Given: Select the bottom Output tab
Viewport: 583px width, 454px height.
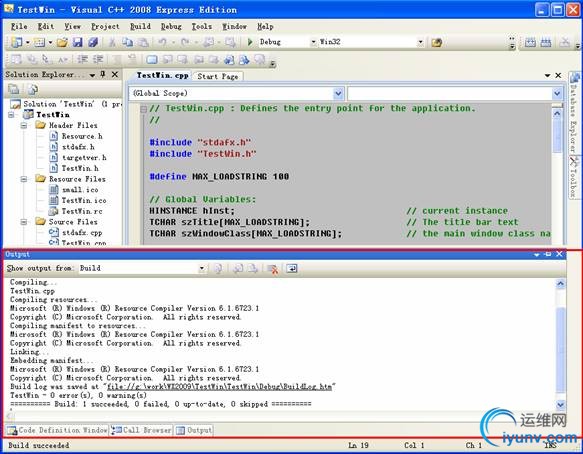Looking at the screenshot, I should [194, 430].
